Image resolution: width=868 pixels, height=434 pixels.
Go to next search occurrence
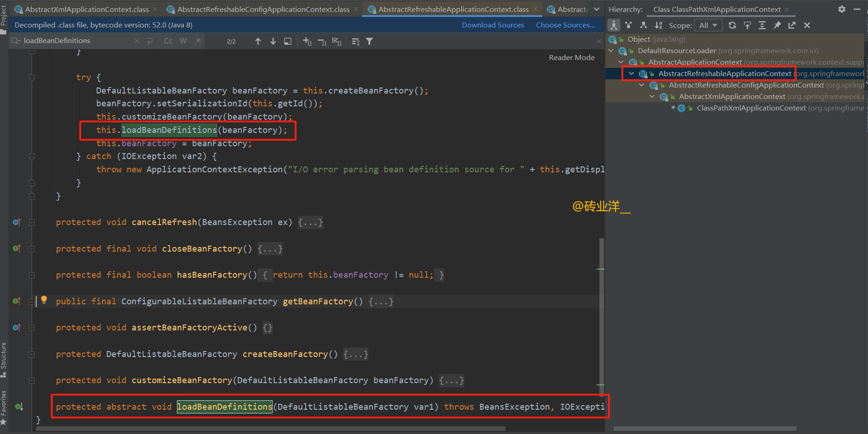point(273,41)
